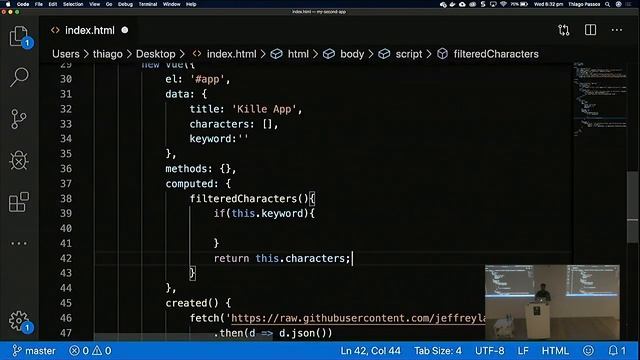The width and height of the screenshot is (640, 360).
Task: Open the Terminal menu
Action: click(148, 4)
